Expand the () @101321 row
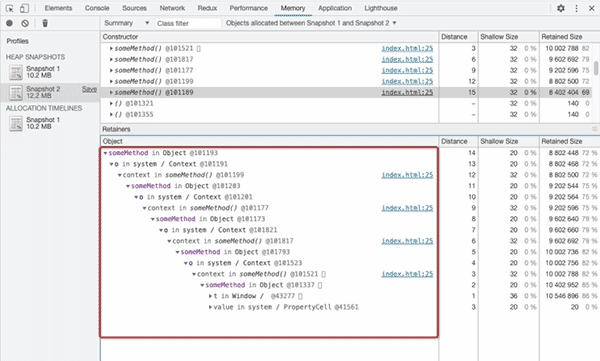The height and width of the screenshot is (361, 600). point(111,104)
